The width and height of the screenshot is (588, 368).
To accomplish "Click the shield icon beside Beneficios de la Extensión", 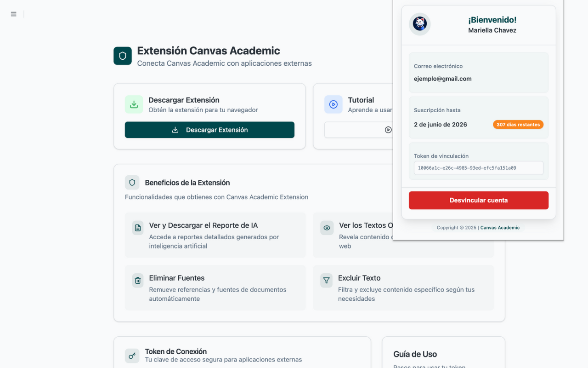I will coord(132,183).
